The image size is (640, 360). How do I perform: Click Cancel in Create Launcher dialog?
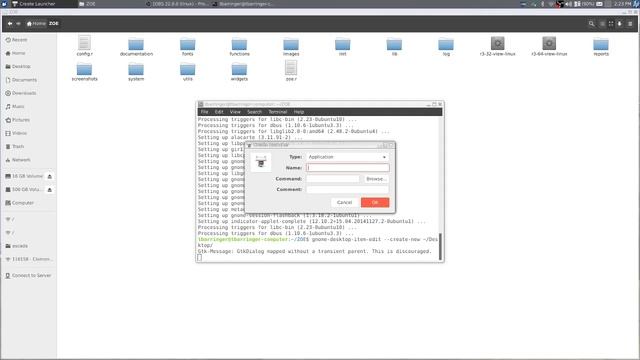coord(344,202)
